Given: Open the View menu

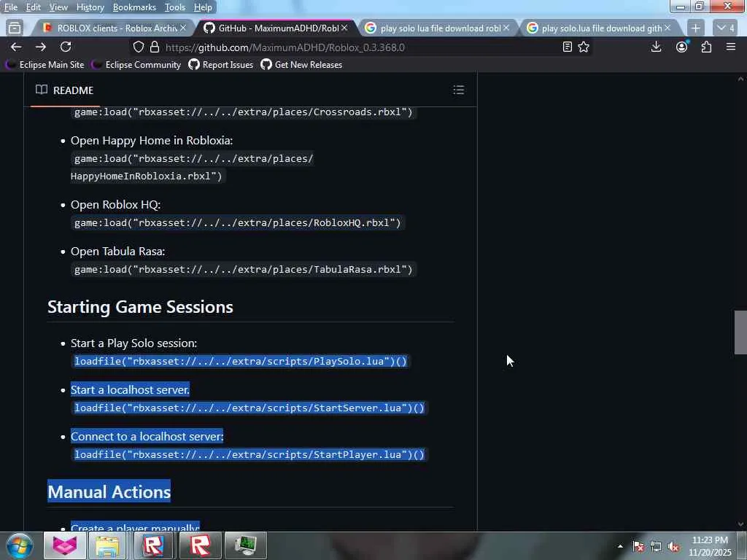Looking at the screenshot, I should tap(58, 7).
